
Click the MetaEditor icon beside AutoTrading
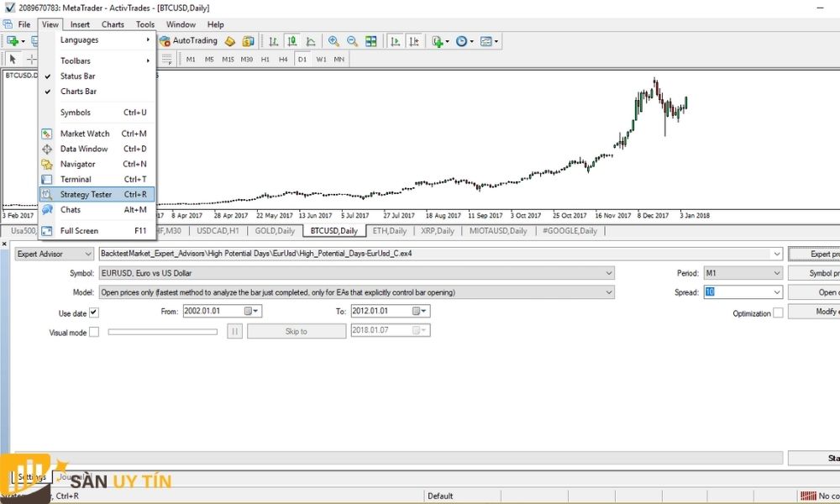230,41
